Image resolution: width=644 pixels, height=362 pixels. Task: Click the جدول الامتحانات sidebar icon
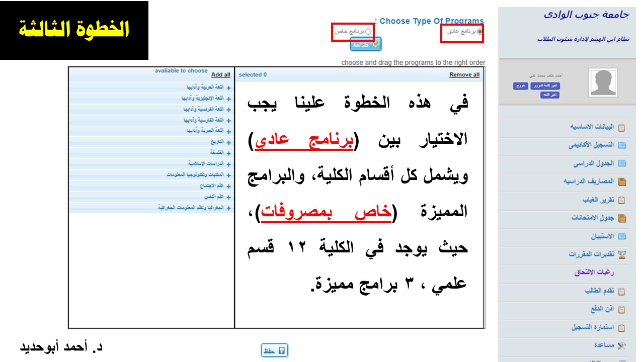coord(622,218)
